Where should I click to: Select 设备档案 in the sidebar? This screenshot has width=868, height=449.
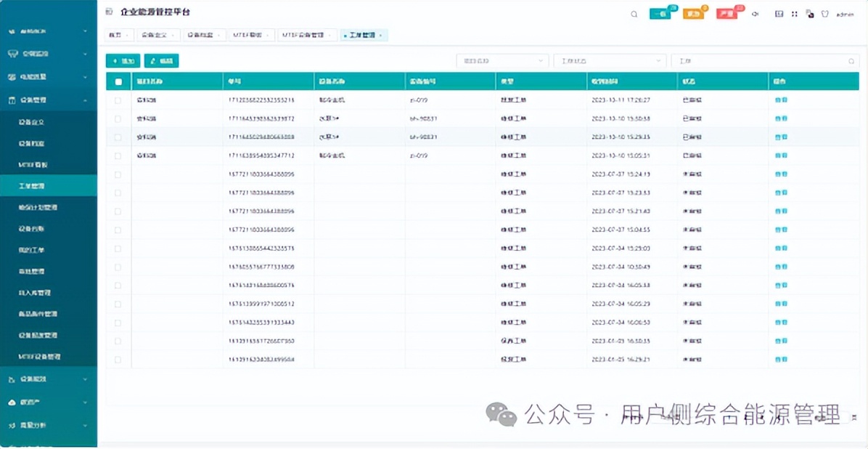(x=48, y=143)
